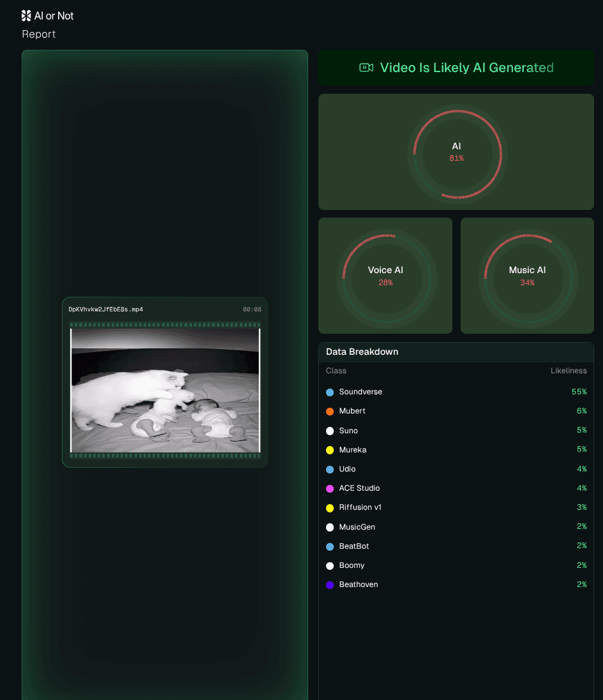Click the Likeliness column header

point(569,371)
